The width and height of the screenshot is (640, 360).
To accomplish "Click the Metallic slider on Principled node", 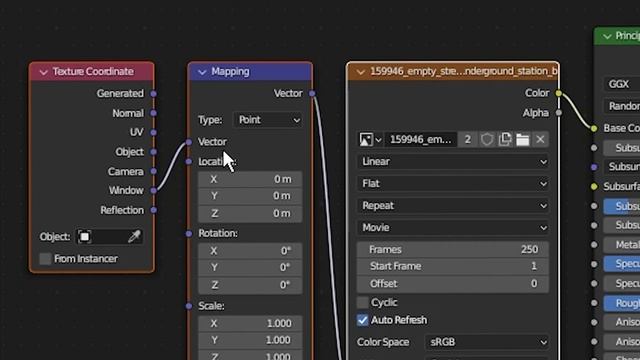I will tap(622, 244).
